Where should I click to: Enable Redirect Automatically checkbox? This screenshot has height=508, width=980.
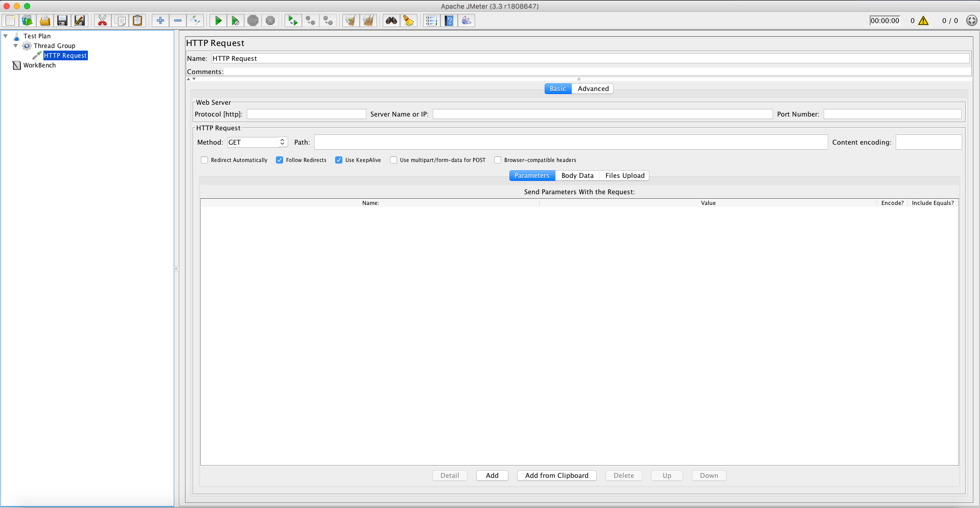tap(205, 160)
